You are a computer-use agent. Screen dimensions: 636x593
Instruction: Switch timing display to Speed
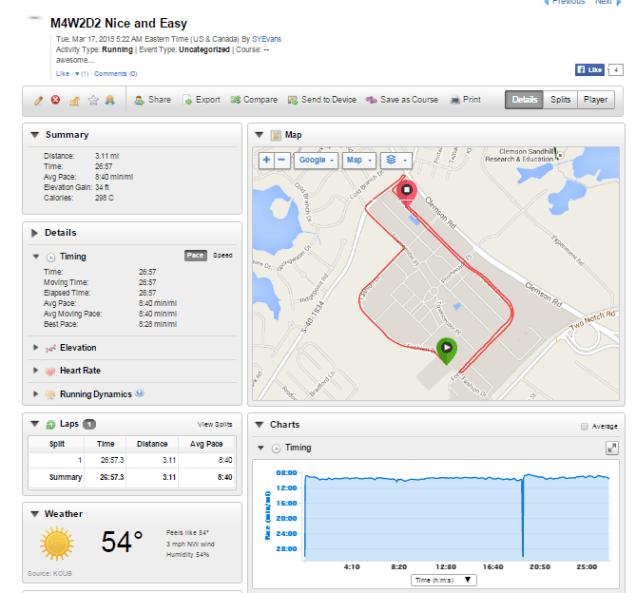click(223, 256)
